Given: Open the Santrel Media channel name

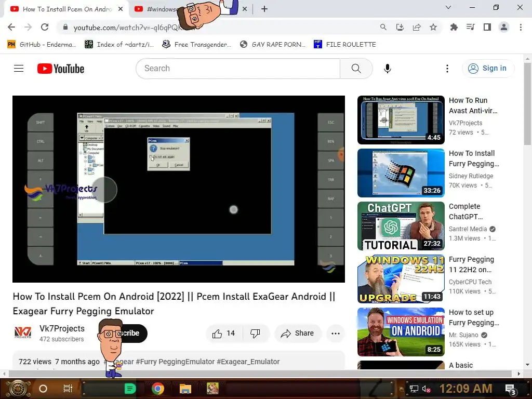Looking at the screenshot, I should (x=468, y=229).
